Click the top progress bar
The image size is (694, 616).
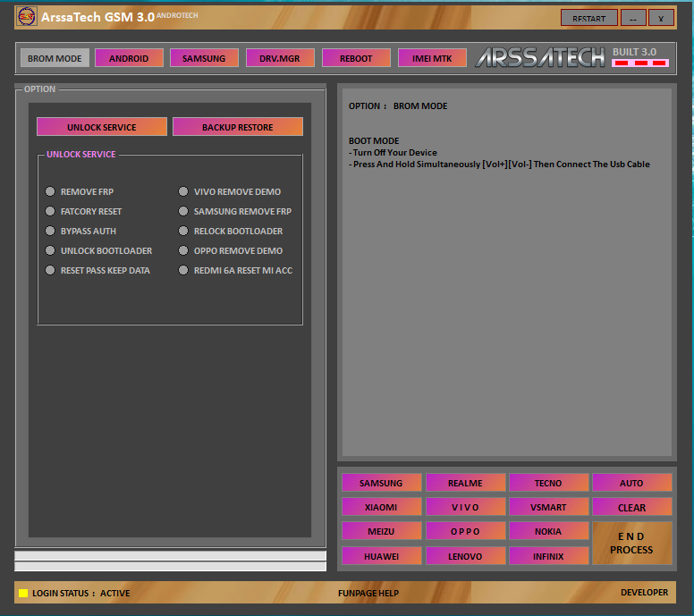(x=170, y=555)
